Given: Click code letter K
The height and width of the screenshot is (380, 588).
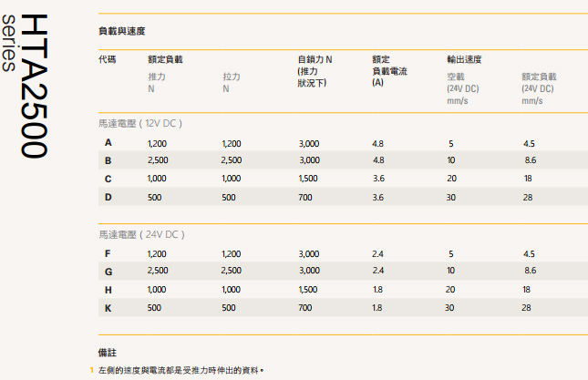Looking at the screenshot, I should pos(108,308).
